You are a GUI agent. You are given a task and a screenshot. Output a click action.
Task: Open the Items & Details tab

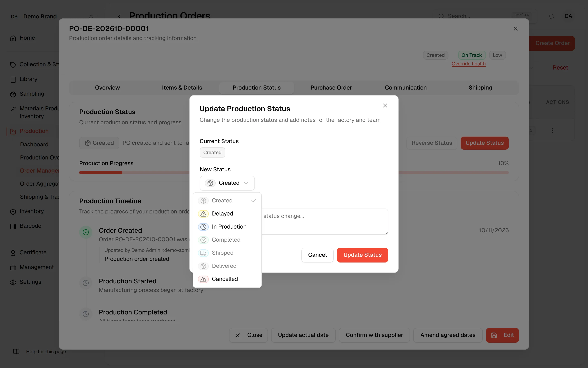pos(182,88)
